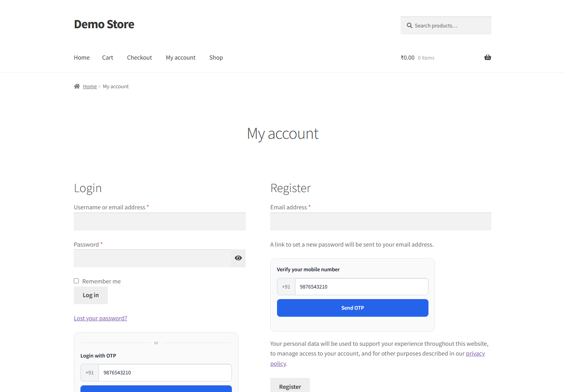
Task: Click the +91 prefix in Verify mobile
Action: [286, 287]
